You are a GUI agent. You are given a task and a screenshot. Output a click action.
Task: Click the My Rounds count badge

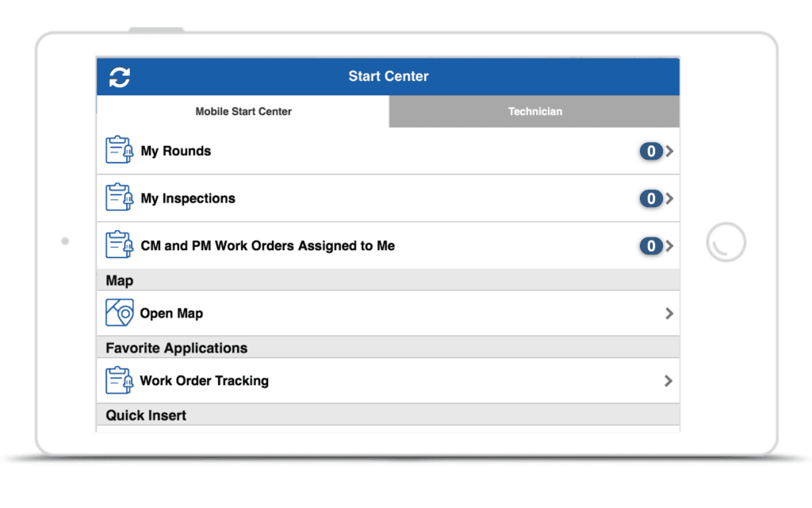[x=651, y=151]
